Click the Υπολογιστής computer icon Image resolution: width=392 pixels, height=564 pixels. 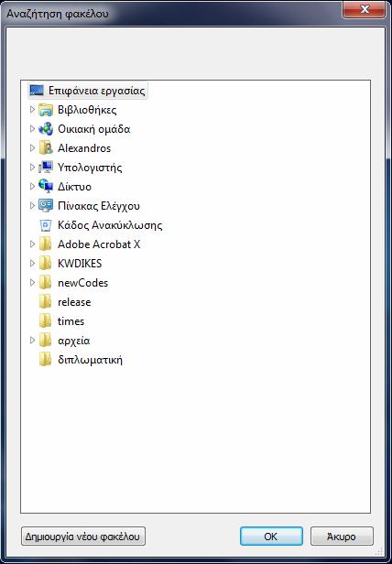[46, 168]
